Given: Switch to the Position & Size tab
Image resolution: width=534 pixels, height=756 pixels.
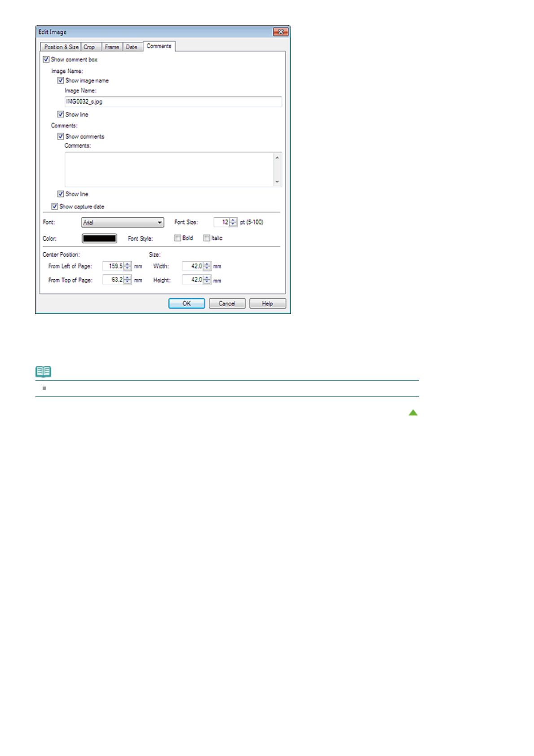Looking at the screenshot, I should (x=61, y=47).
